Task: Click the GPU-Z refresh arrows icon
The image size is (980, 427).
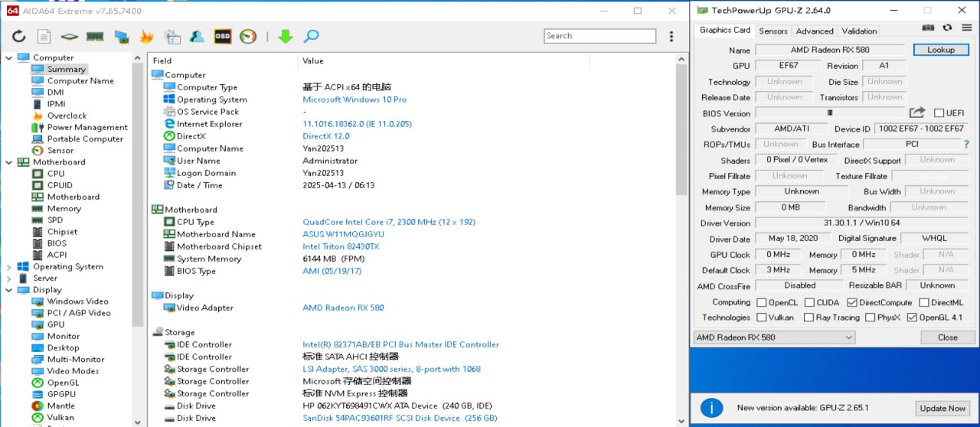Action: coord(947,28)
